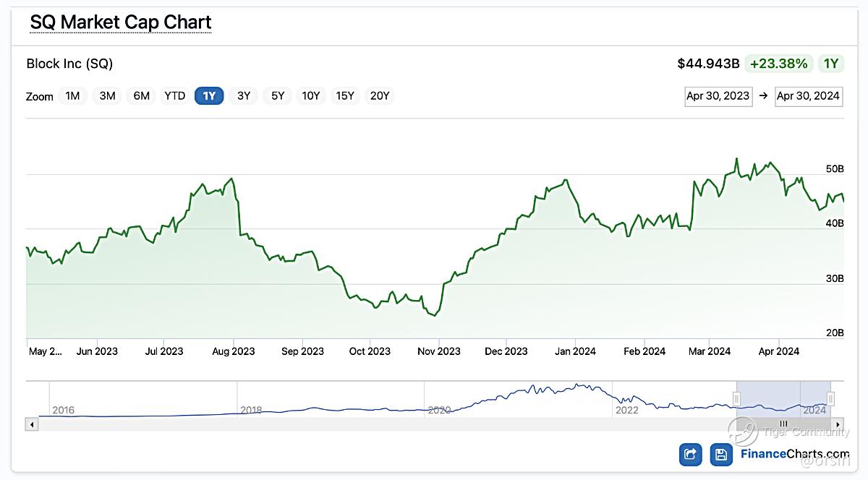868x480 pixels.
Task: Click the Apr 2024 axis label
Action: point(778,351)
